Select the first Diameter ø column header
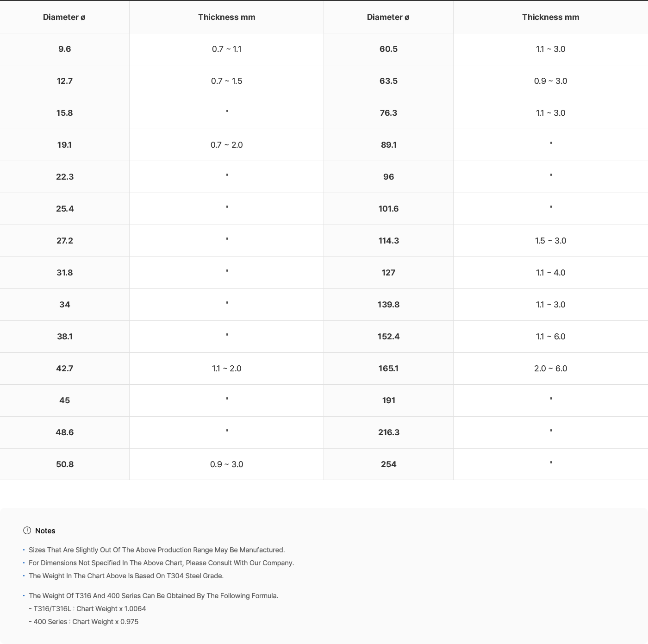 pos(64,17)
